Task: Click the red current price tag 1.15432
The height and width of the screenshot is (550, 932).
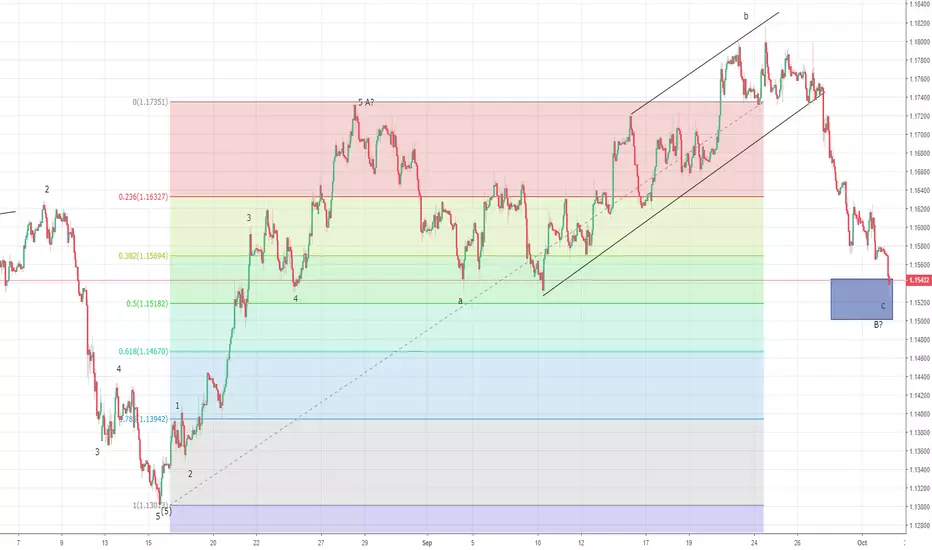Action: pyautogui.click(x=918, y=280)
